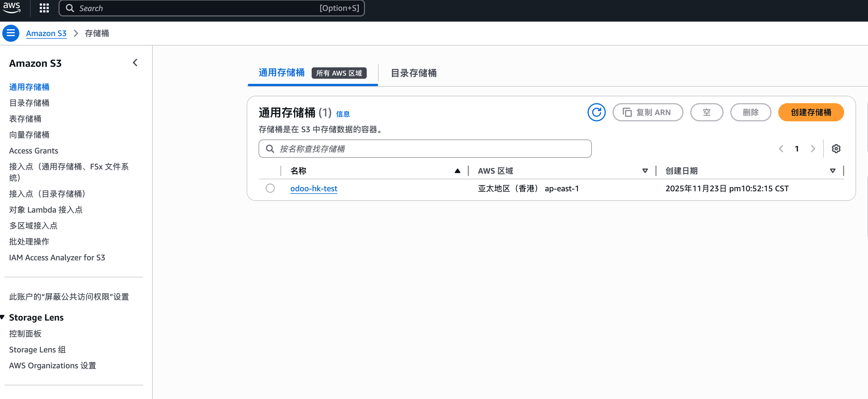Open 接入点（通用存储桶、FSx 文件系统）
Viewport: 868px width, 399px height.
click(69, 172)
